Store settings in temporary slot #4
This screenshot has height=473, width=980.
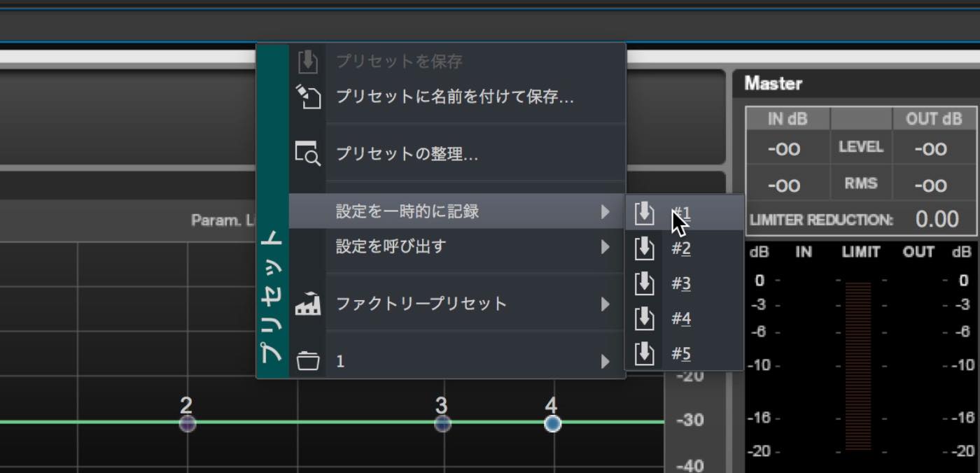[684, 318]
